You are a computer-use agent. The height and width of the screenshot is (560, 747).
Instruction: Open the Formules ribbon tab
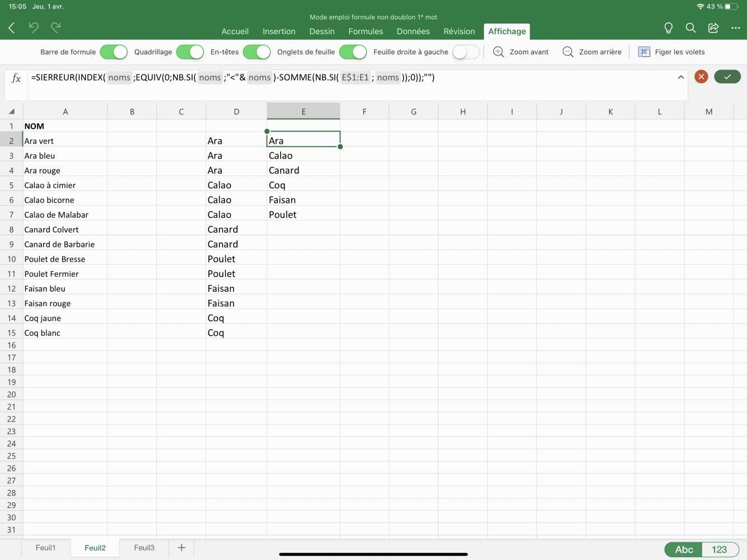coord(366,31)
